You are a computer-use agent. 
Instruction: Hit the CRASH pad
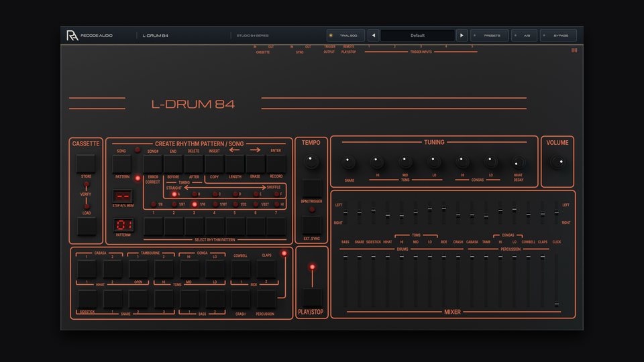(241, 300)
